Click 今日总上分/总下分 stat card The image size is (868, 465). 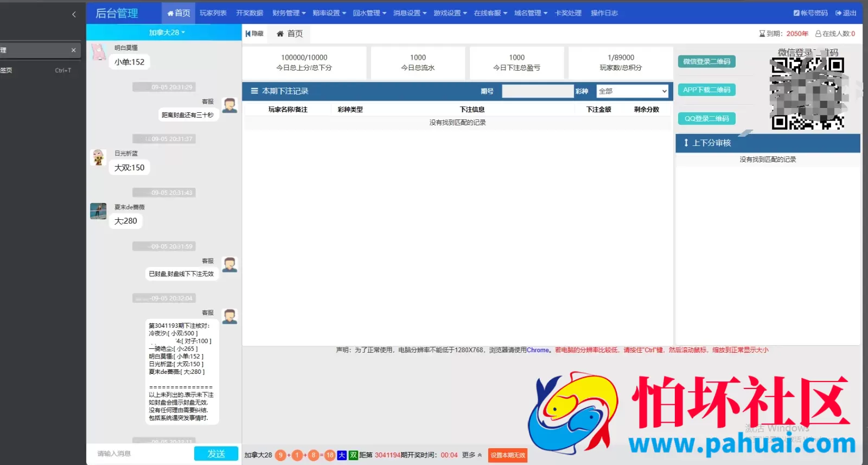(304, 62)
